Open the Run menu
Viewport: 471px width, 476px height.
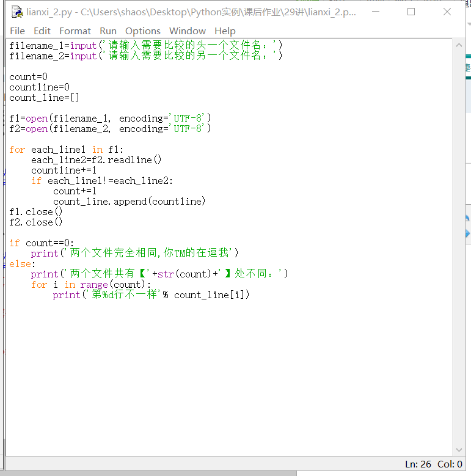click(x=108, y=31)
